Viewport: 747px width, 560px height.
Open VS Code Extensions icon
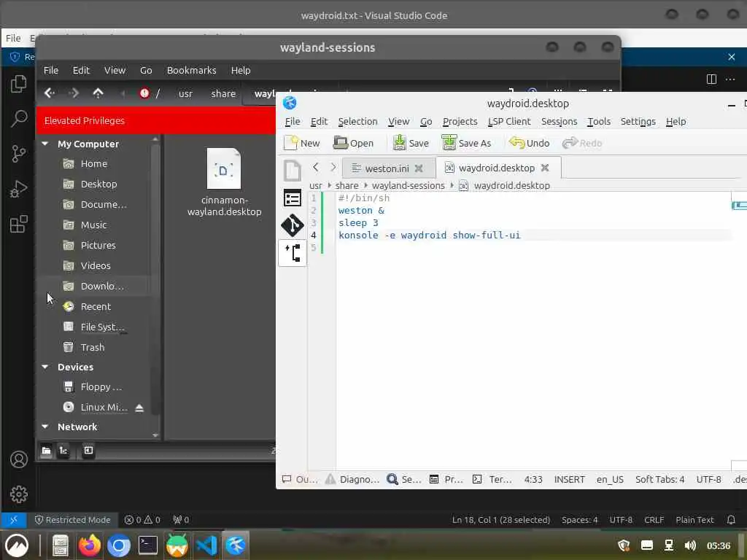coord(18,224)
